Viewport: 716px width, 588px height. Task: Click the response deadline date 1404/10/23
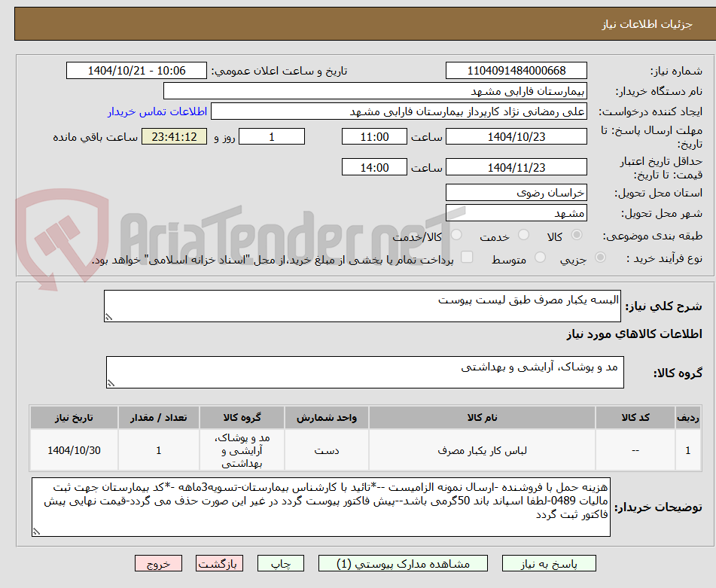[516, 136]
